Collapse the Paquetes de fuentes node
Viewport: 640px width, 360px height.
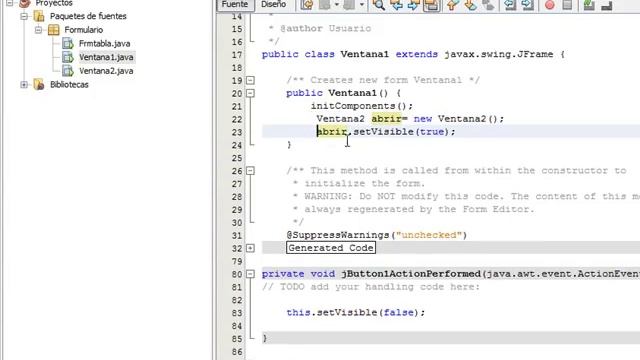24,16
